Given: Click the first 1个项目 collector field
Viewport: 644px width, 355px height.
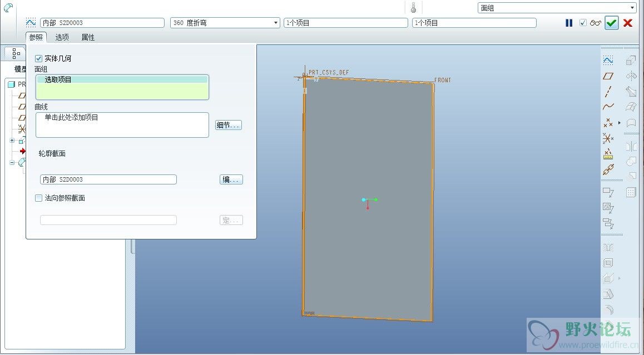Looking at the screenshot, I should [x=346, y=23].
